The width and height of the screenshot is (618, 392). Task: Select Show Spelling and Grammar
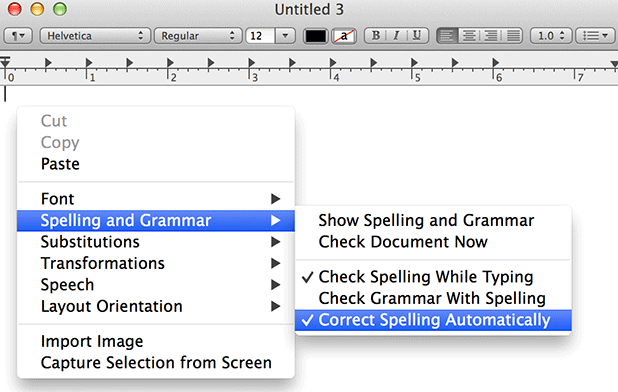(433, 221)
